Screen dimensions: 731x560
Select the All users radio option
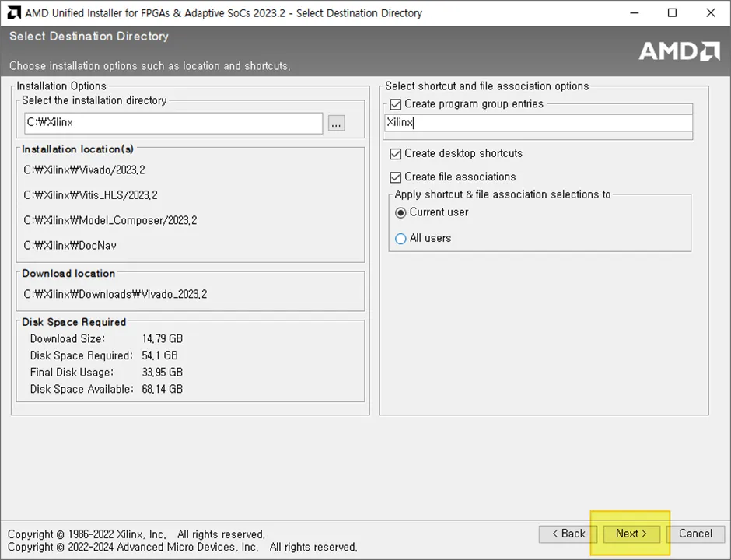pyautogui.click(x=400, y=239)
